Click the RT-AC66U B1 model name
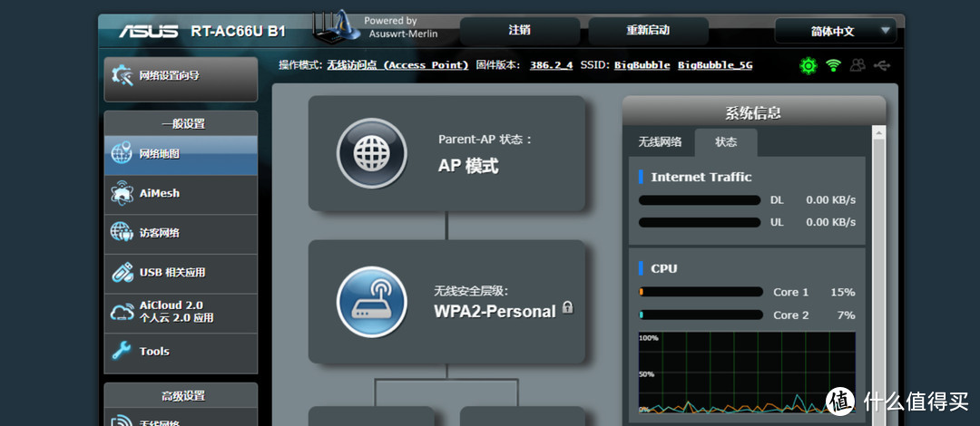980x426 pixels. 238,32
